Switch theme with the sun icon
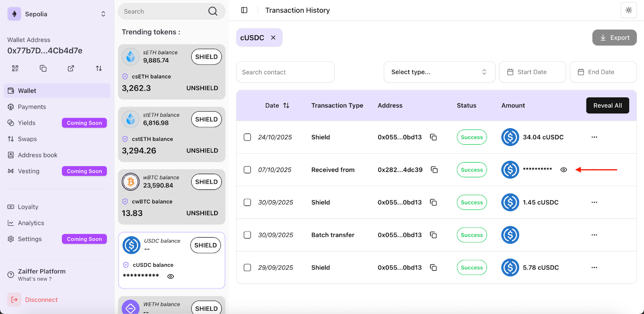Image resolution: width=644 pixels, height=314 pixels. (629, 10)
